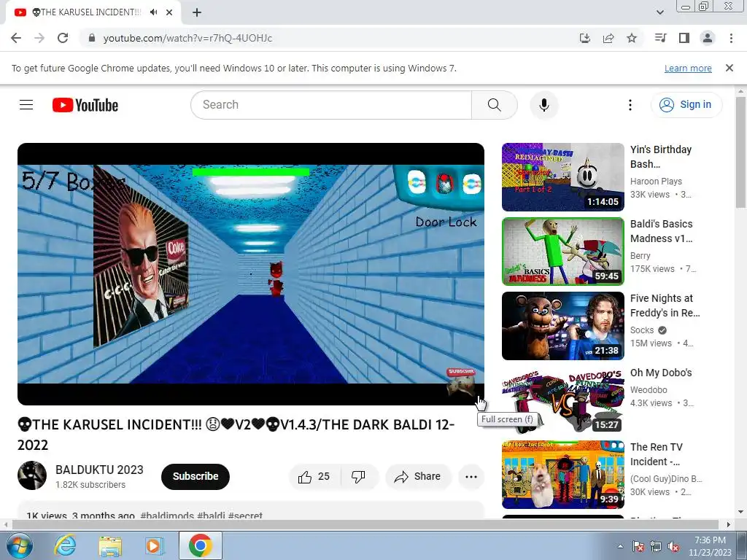
Task: Open The Ren TV Incident title
Action: 656,454
